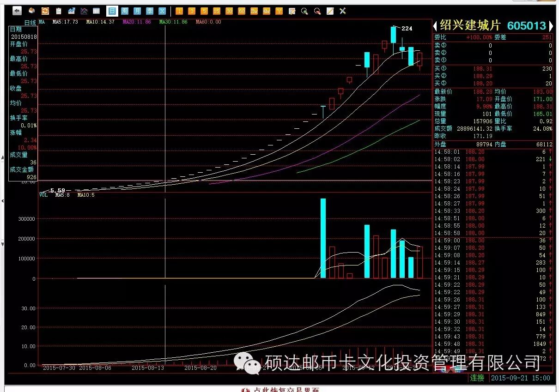Click the 幅度 9.98% value
The height and width of the screenshot is (392, 559).
pos(484,106)
